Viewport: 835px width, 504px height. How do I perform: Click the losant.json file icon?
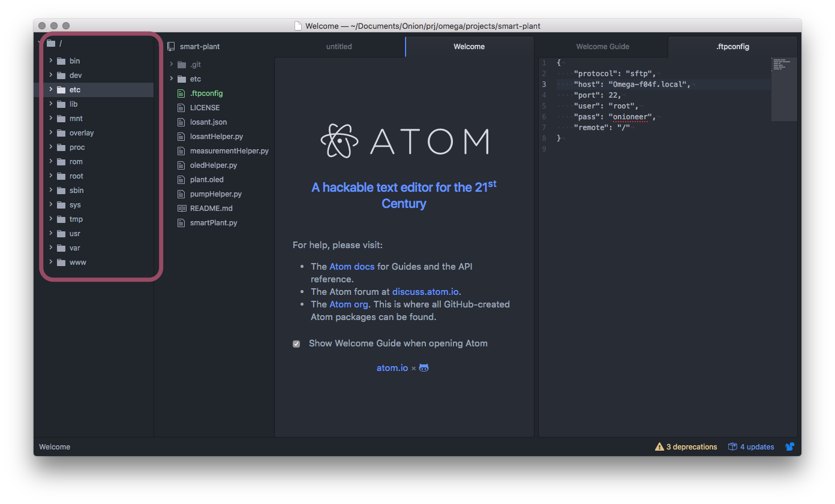click(182, 122)
